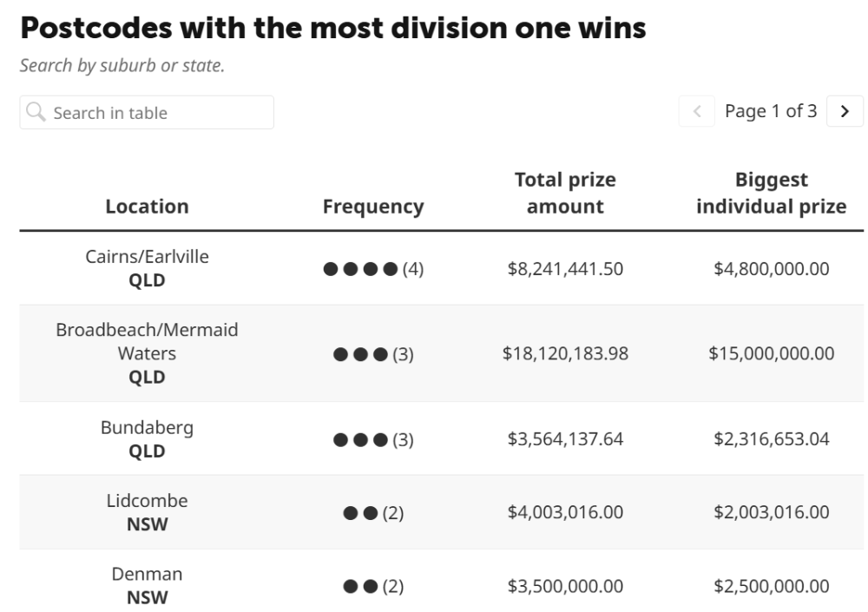Click the previous page left chevron
868x612 pixels.
697,111
